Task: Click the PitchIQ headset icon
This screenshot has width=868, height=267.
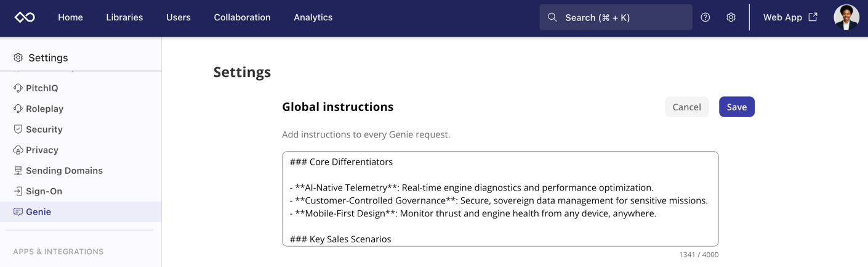Action: point(18,88)
